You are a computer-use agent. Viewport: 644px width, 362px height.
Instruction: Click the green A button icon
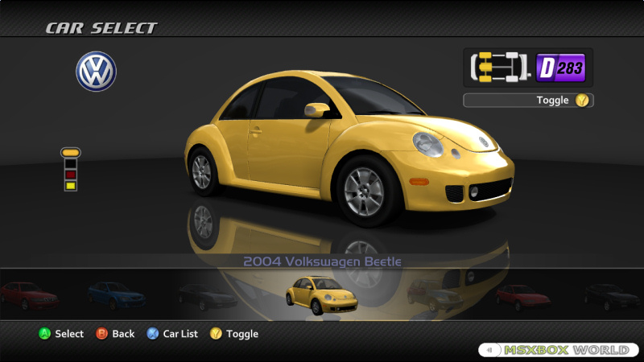[x=44, y=333]
